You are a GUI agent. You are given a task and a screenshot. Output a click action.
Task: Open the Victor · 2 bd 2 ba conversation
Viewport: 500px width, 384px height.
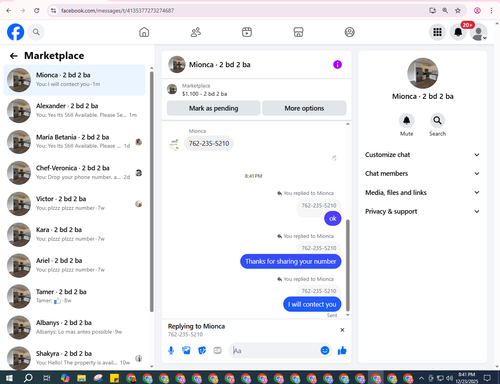74,204
